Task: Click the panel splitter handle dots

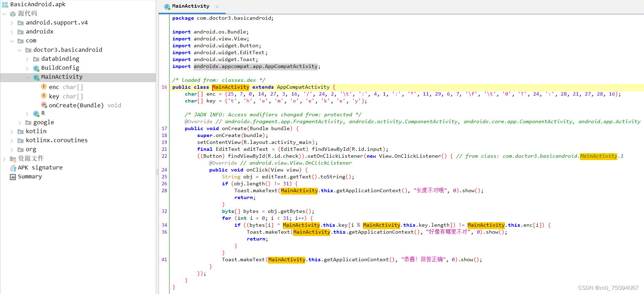Action: point(157,171)
